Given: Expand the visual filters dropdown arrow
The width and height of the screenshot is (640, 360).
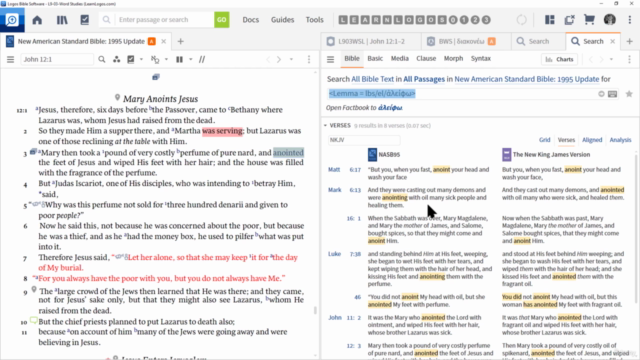Looking at the screenshot, I should [141, 60].
